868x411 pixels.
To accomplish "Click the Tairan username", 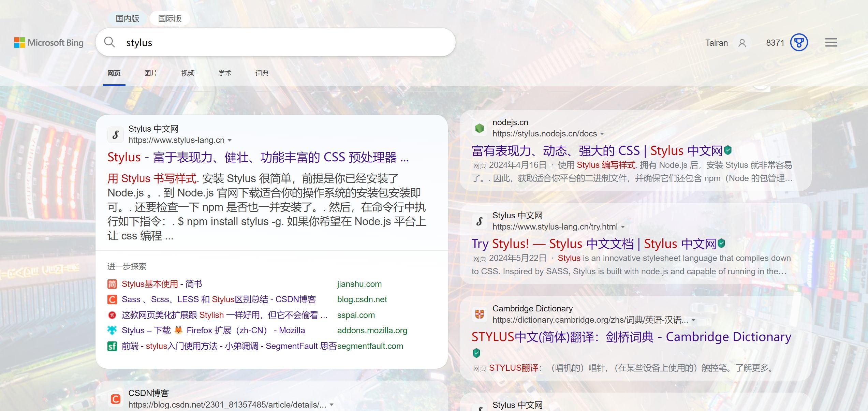I will point(717,43).
